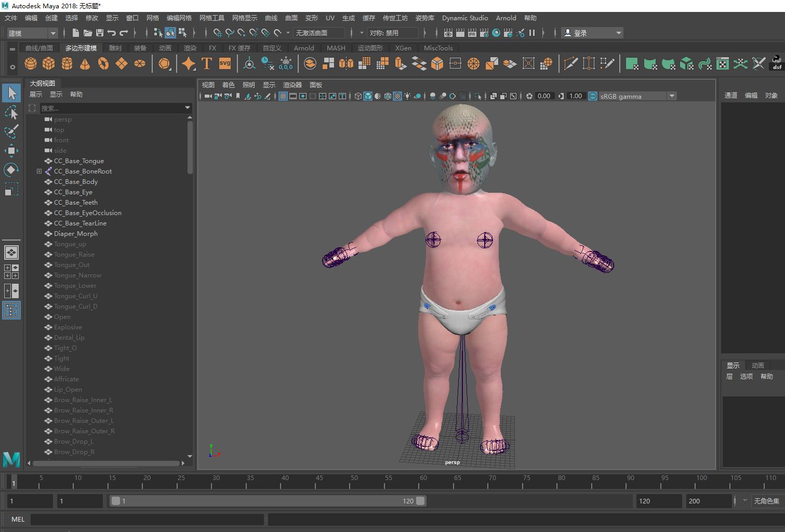Image resolution: width=785 pixels, height=532 pixels.
Task: Switch to the MASH shelf tab
Action: point(336,48)
